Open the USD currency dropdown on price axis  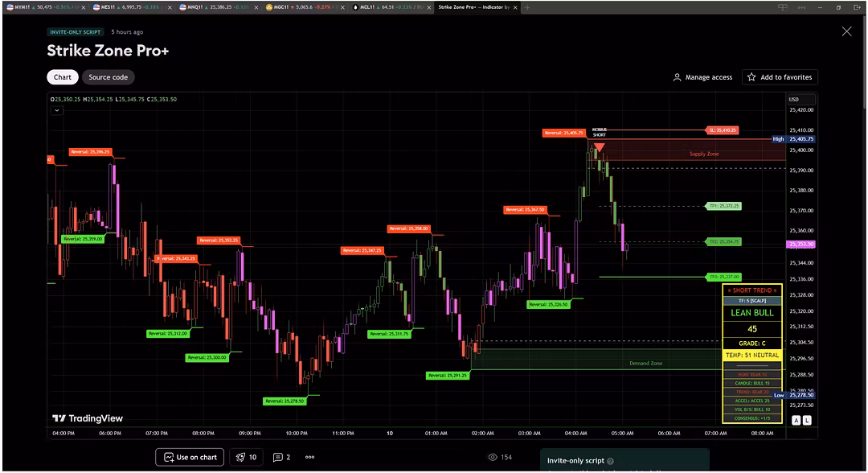tap(794, 99)
